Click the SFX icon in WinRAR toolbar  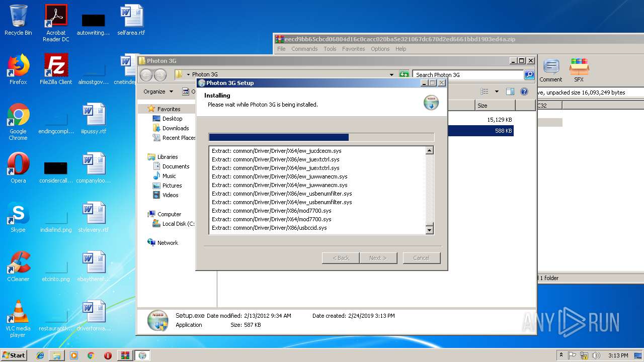[x=579, y=70]
